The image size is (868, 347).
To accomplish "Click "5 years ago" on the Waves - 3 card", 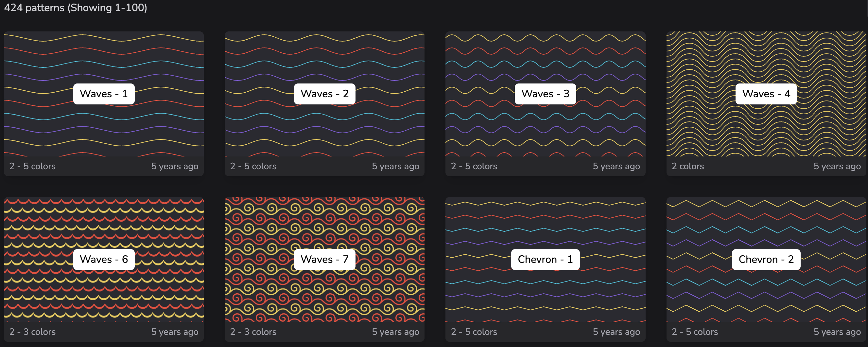I will pos(616,166).
